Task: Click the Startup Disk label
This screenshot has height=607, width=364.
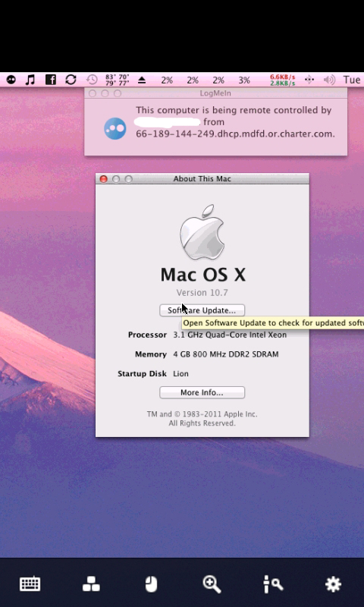Action: [142, 373]
